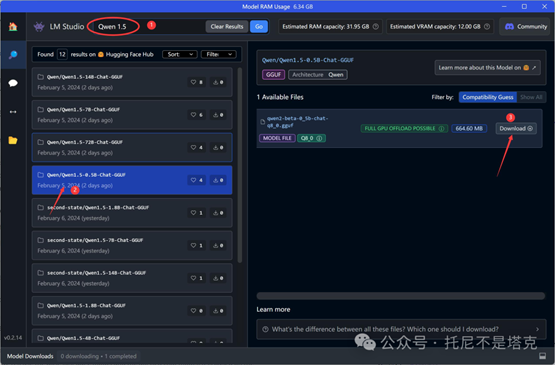
Task: Select the Qwen/Qwen1.5-7B-Chat-GGUF result
Action: pos(132,115)
